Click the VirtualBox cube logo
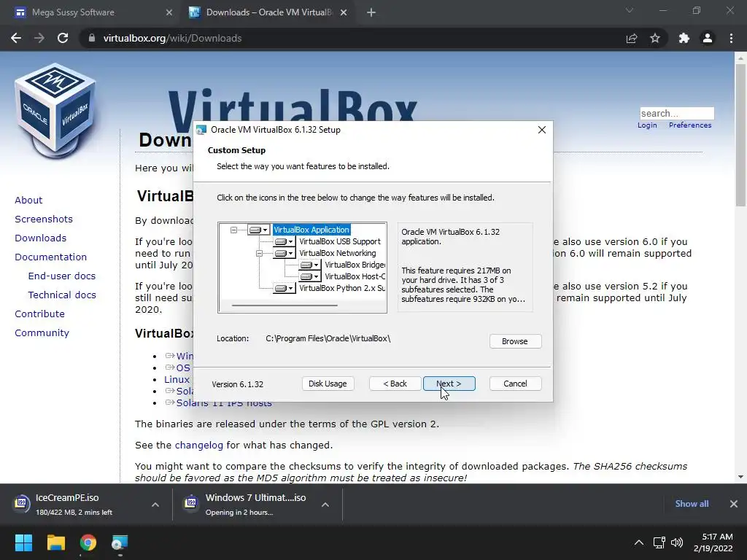 point(55,111)
